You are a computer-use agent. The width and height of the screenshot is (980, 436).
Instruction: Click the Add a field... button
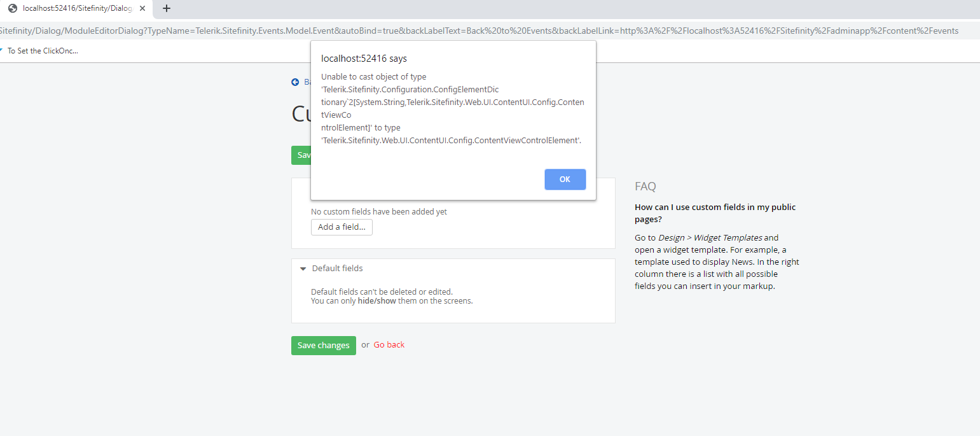tap(342, 227)
